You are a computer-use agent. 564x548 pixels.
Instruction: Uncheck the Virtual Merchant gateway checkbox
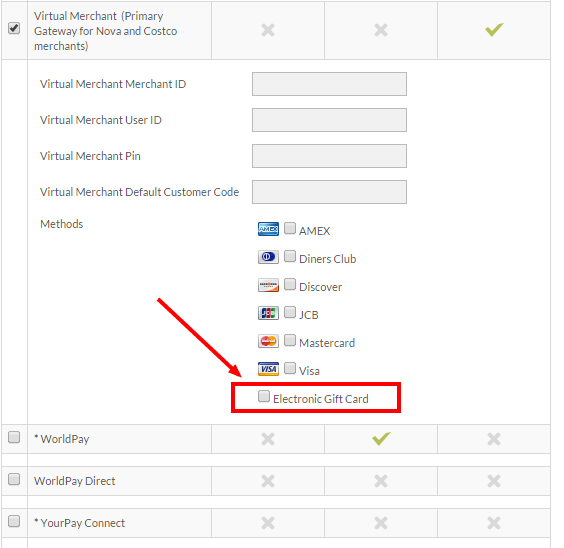14,28
